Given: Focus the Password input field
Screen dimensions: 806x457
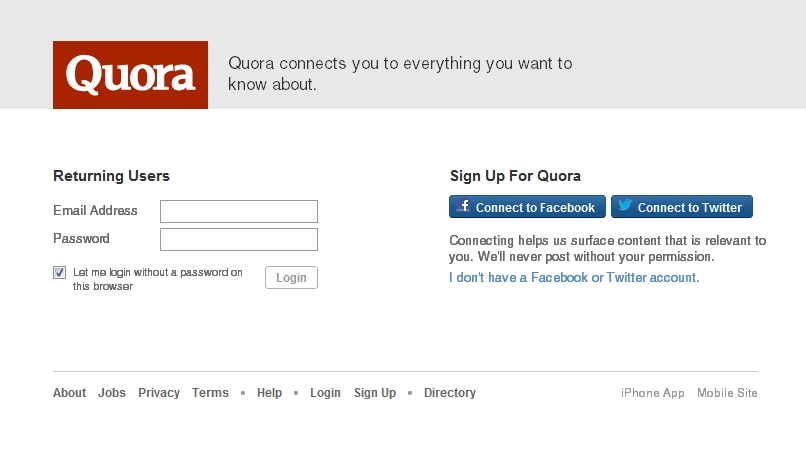Looking at the screenshot, I should (239, 239).
